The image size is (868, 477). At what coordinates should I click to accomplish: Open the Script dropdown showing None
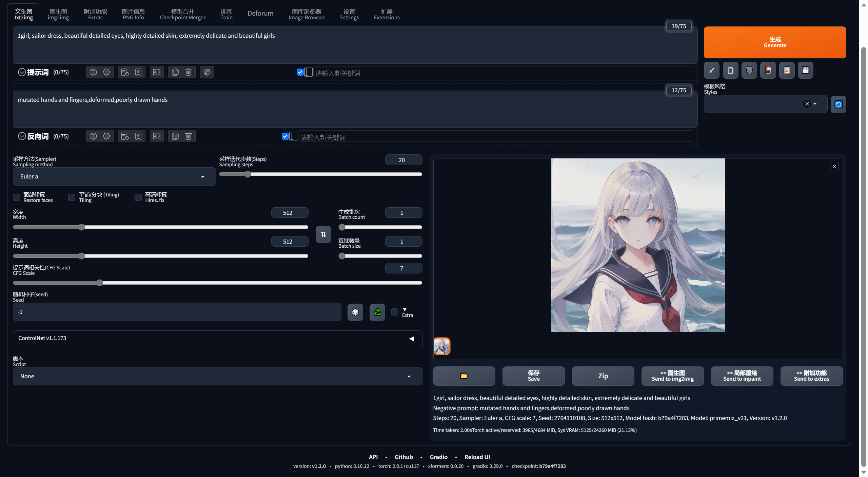point(217,376)
